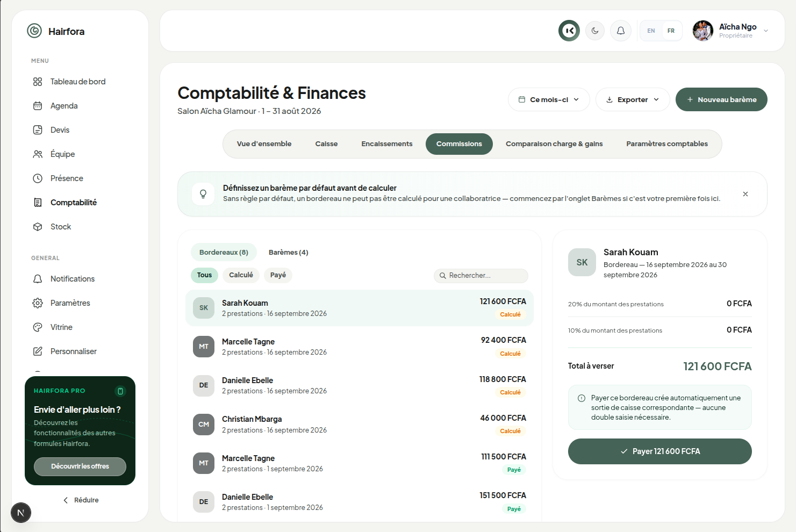The height and width of the screenshot is (532, 796).
Task: Switch language to EN
Action: (651, 31)
